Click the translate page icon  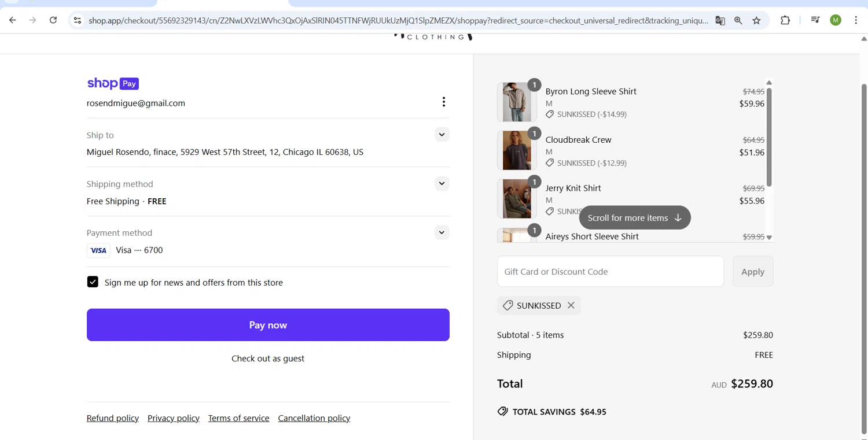pyautogui.click(x=720, y=20)
